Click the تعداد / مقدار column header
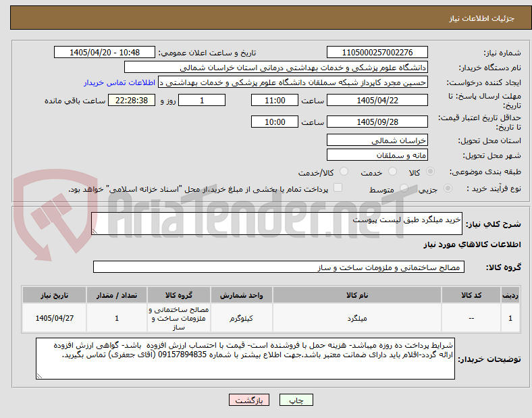 (x=117, y=295)
